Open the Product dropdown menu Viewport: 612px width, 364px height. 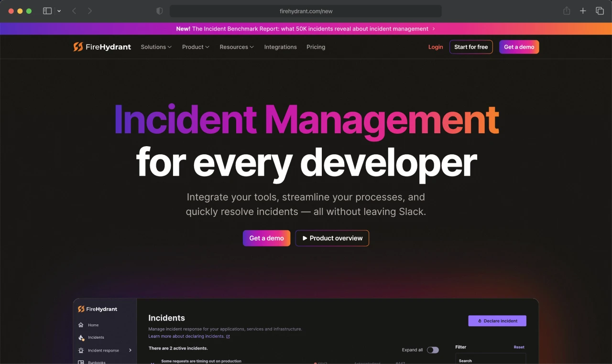[196, 47]
